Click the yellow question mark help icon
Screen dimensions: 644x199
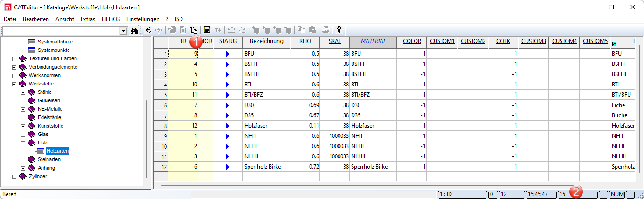[339, 30]
